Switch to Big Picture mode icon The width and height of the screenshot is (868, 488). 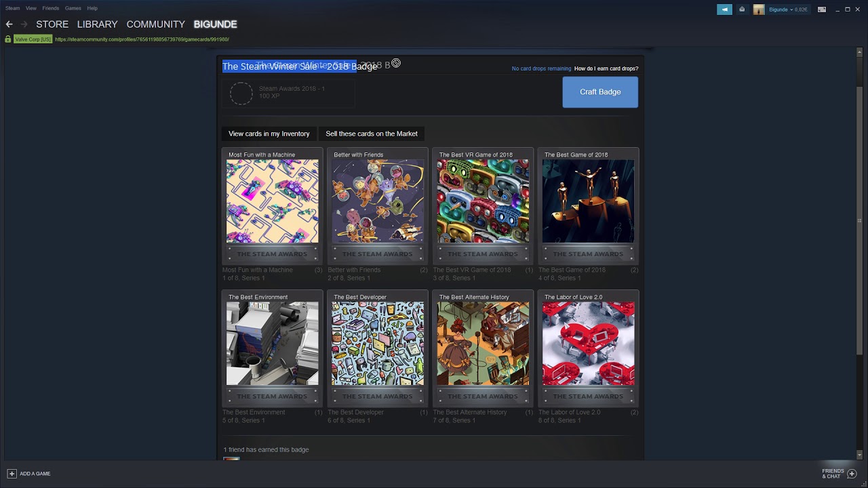click(x=822, y=9)
